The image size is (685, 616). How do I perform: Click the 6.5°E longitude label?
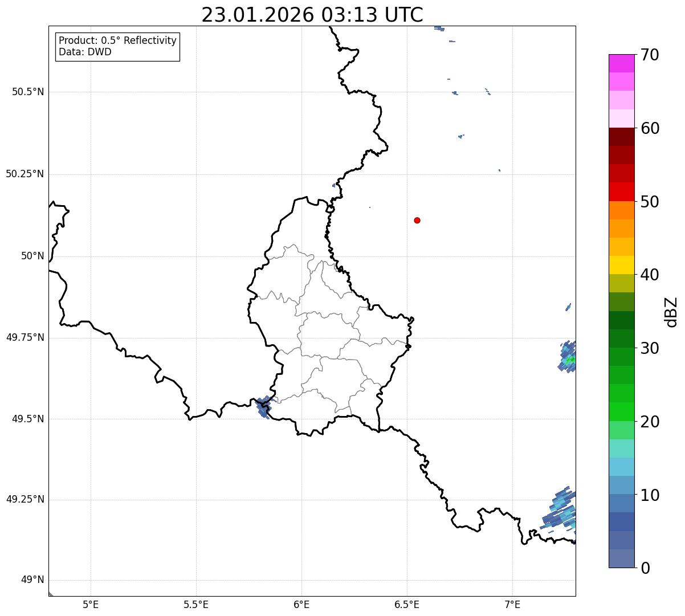pyautogui.click(x=407, y=604)
